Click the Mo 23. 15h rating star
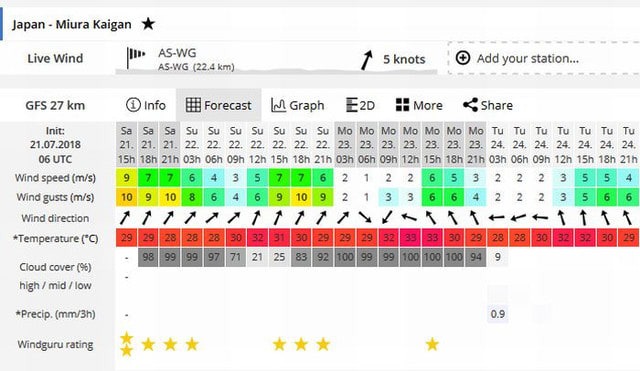Image resolution: width=640 pixels, height=371 pixels. 432,344
